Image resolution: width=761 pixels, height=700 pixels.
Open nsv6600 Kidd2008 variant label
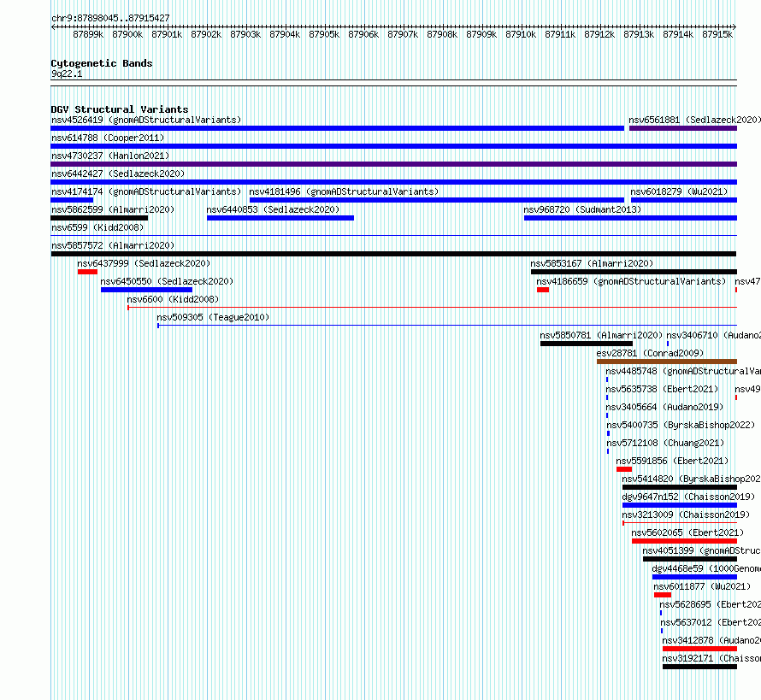click(x=173, y=299)
